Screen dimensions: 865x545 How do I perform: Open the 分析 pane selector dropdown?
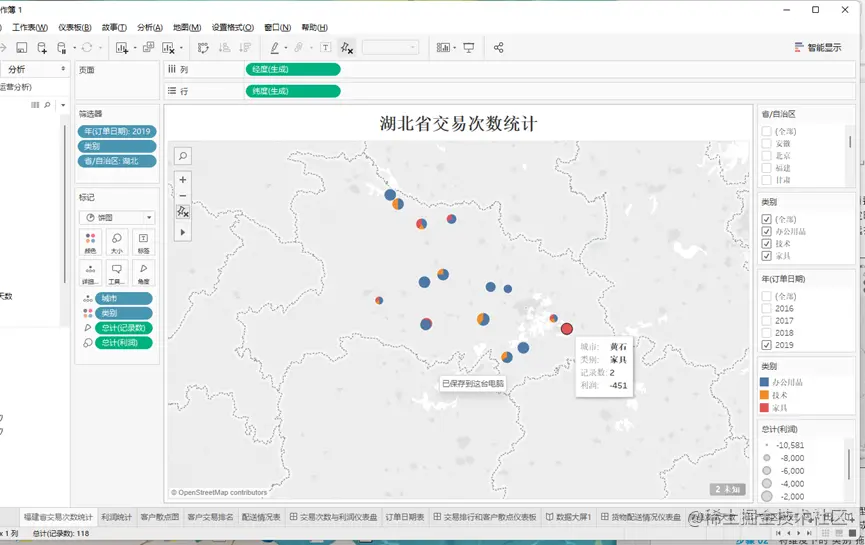(36, 69)
